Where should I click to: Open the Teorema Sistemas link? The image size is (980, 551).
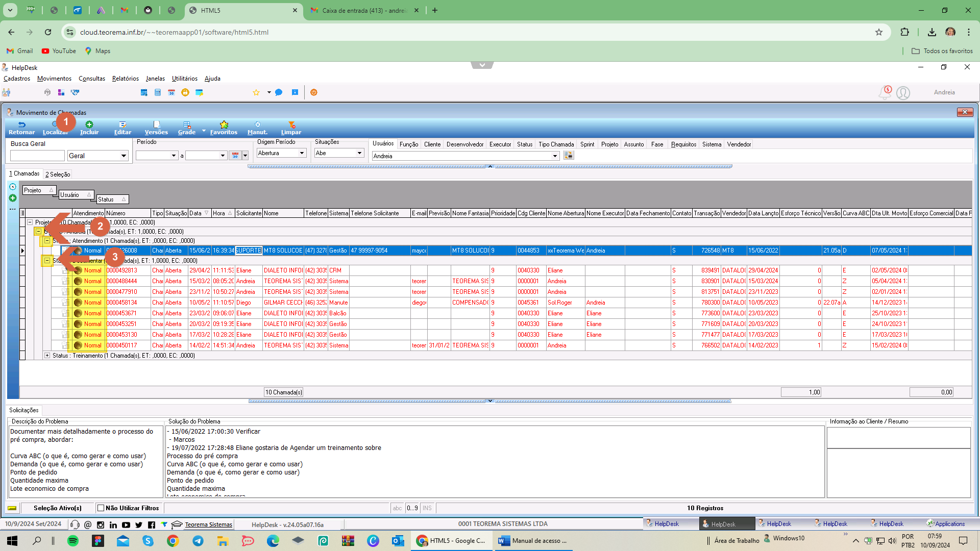(208, 524)
